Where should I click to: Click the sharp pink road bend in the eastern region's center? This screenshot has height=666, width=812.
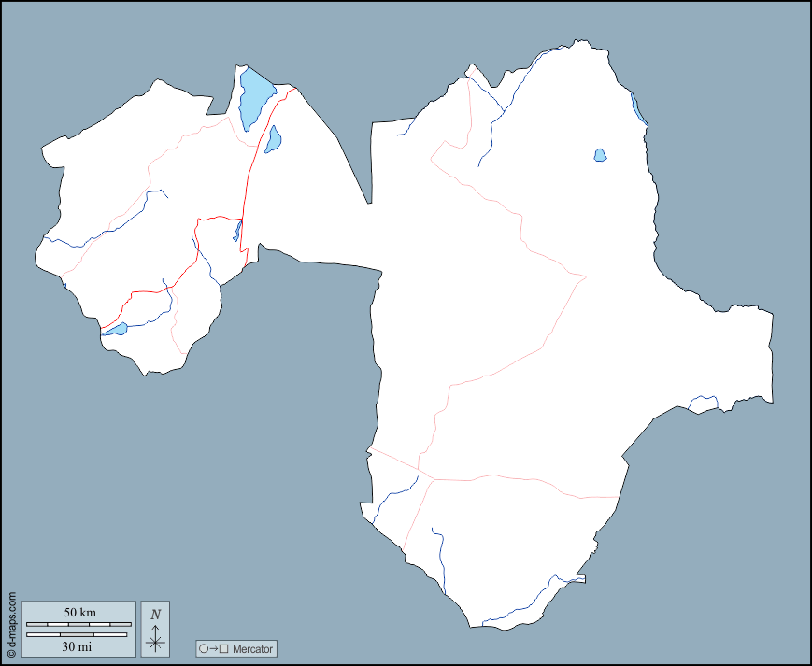[584, 276]
